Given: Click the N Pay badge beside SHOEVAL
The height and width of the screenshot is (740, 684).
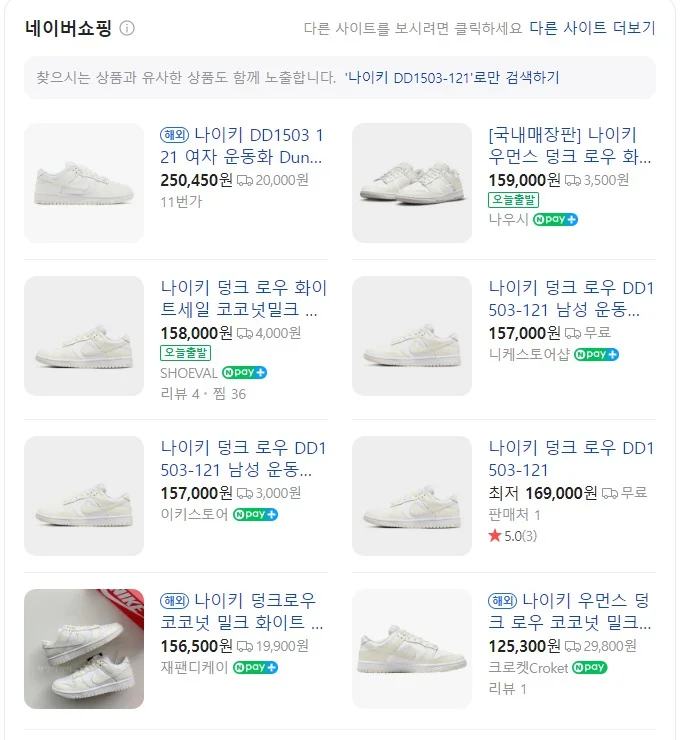Looking at the screenshot, I should coord(244,373).
